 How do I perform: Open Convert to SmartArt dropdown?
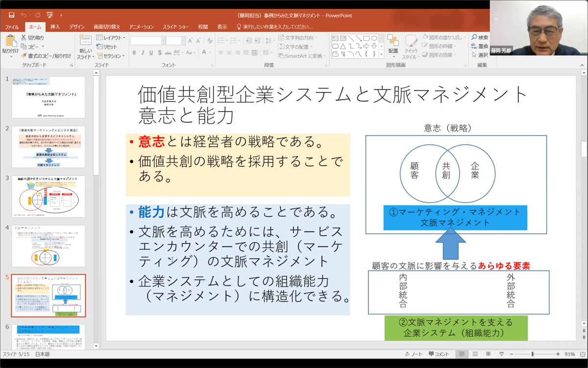pos(302,56)
